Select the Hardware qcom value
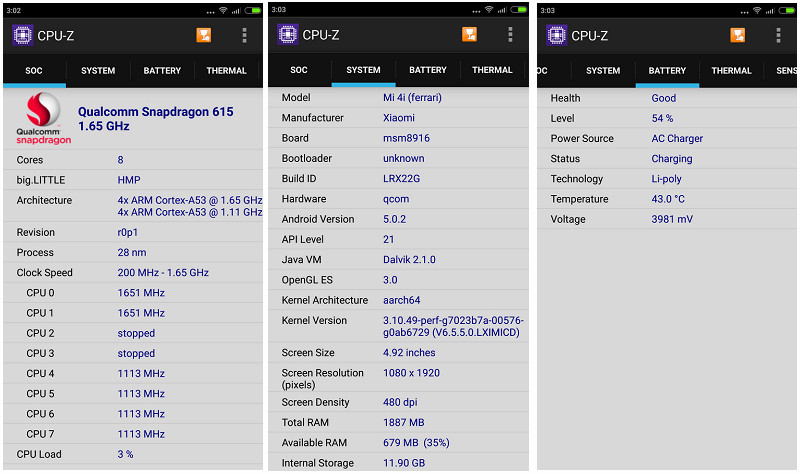 click(x=396, y=199)
